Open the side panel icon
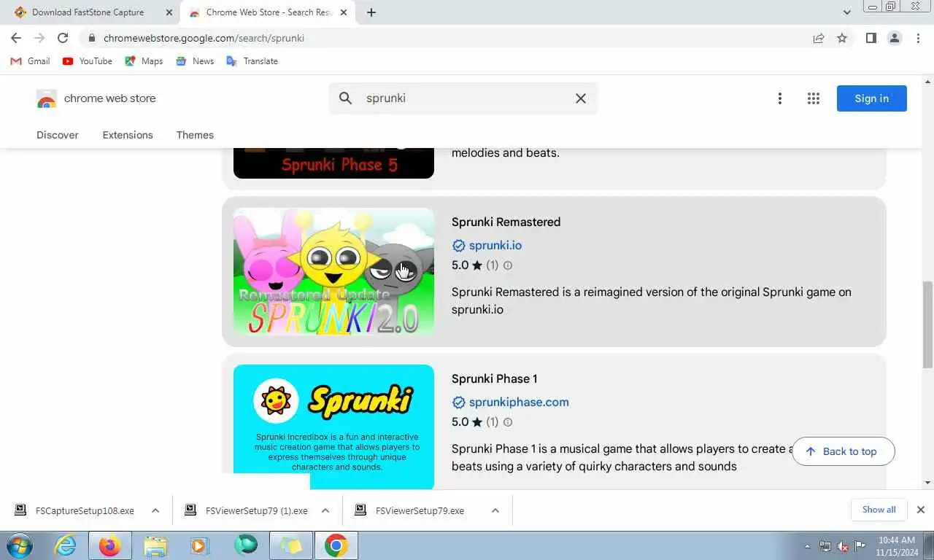 [871, 38]
